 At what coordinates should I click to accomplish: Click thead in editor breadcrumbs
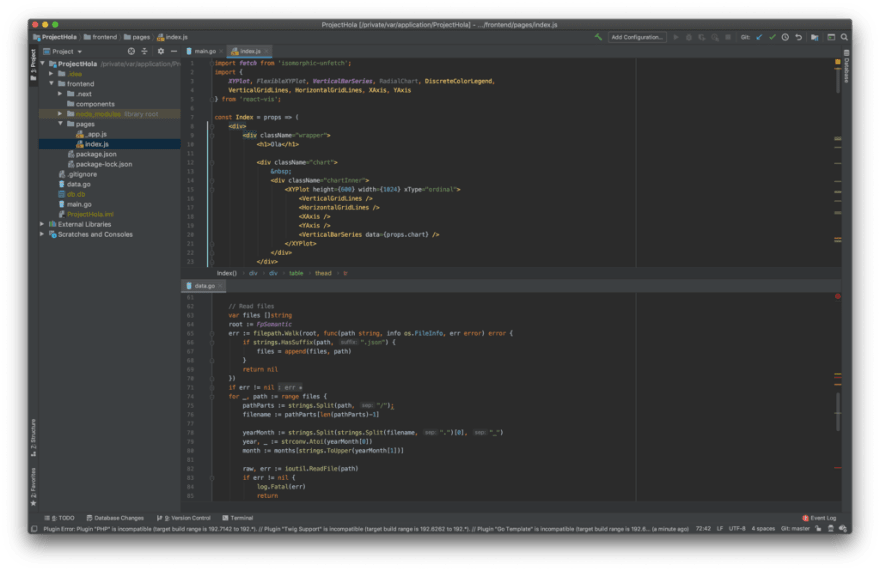323,273
